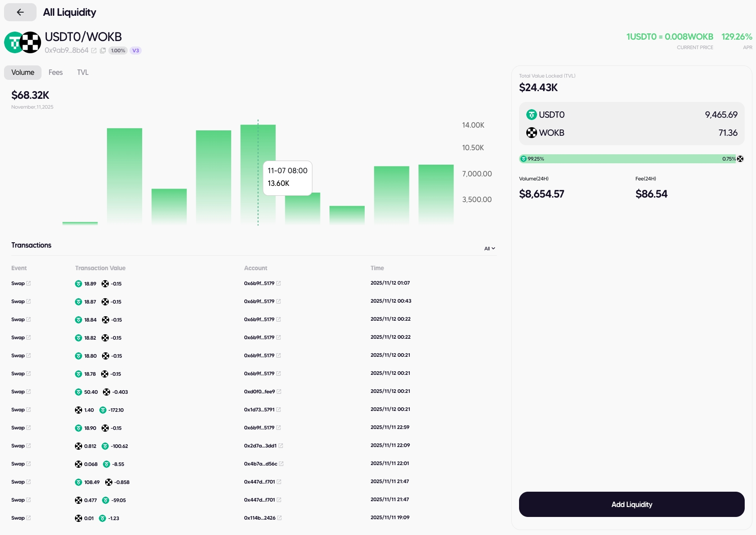Open external link beside account 0x2d7a...3dd1

coord(281,446)
